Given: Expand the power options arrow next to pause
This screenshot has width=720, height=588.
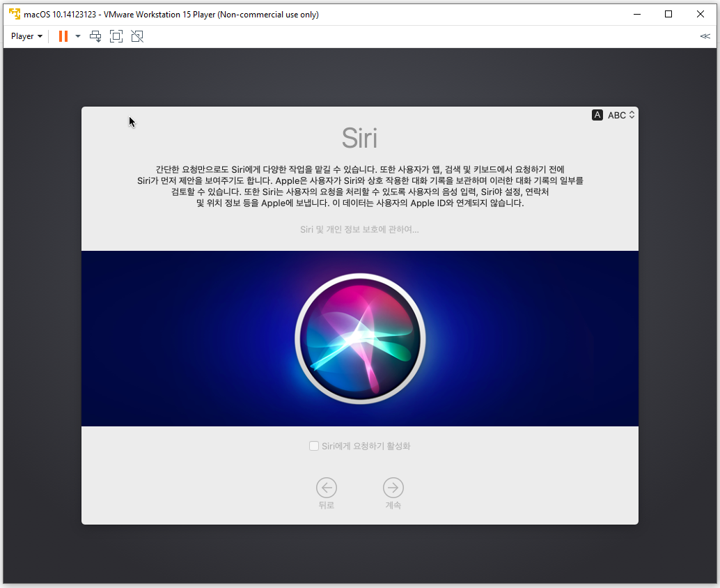Looking at the screenshot, I should [x=78, y=36].
